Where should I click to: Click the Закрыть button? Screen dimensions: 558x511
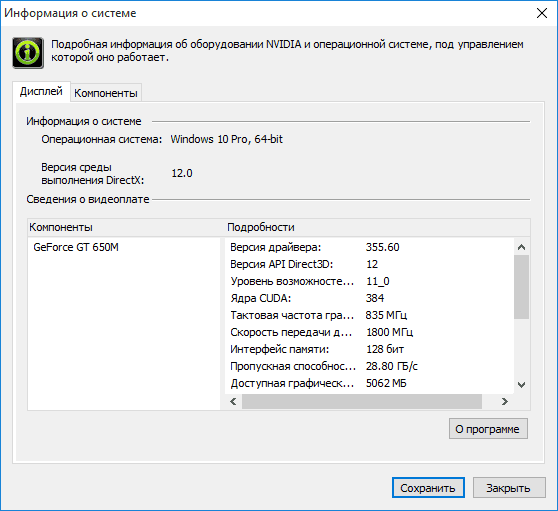pos(509,488)
